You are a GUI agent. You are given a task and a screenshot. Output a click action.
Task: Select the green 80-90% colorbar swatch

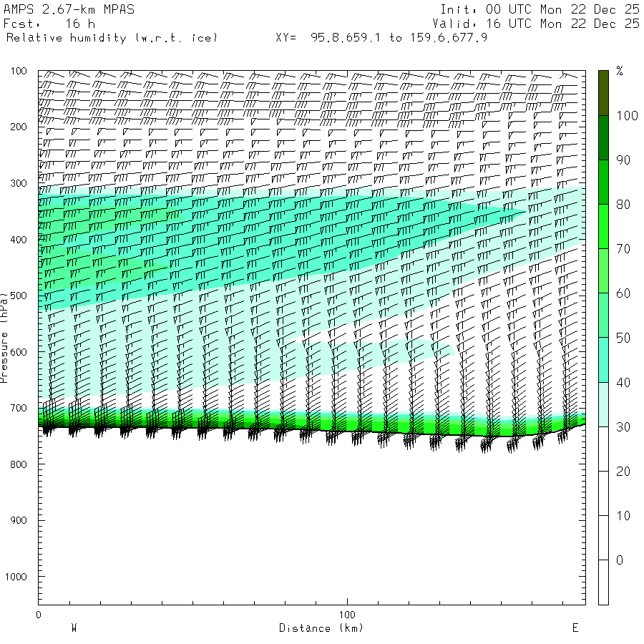pos(603,182)
